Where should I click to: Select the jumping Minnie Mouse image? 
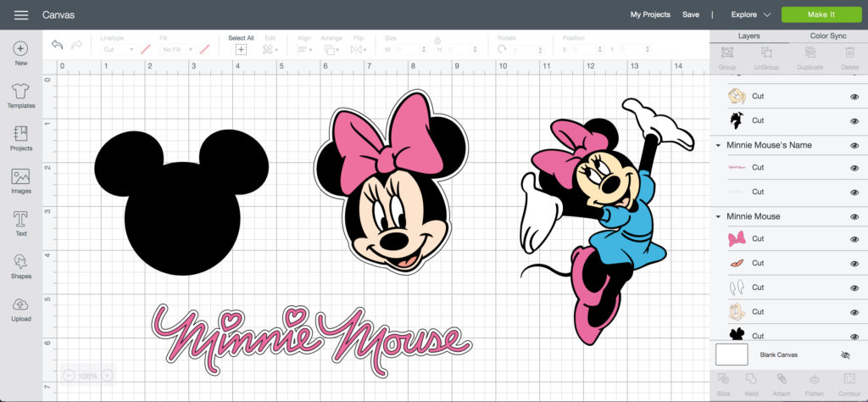607,221
